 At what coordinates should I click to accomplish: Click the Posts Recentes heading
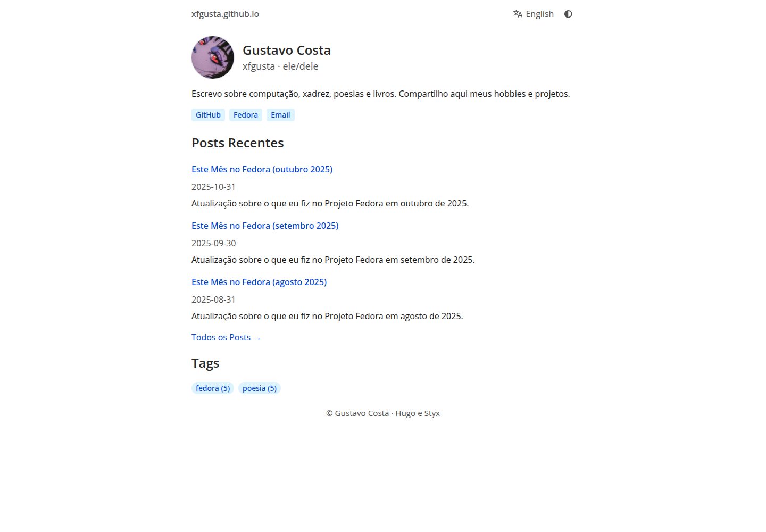tap(238, 143)
